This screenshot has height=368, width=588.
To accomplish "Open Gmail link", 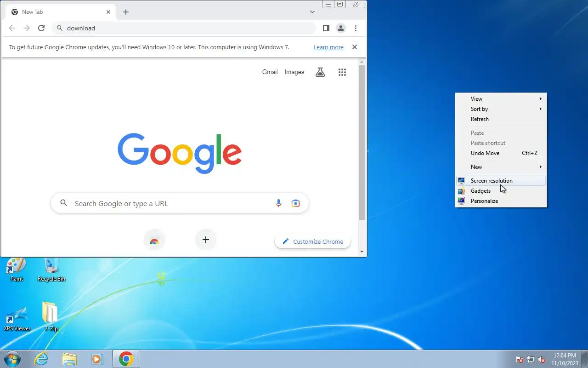I will [x=270, y=72].
